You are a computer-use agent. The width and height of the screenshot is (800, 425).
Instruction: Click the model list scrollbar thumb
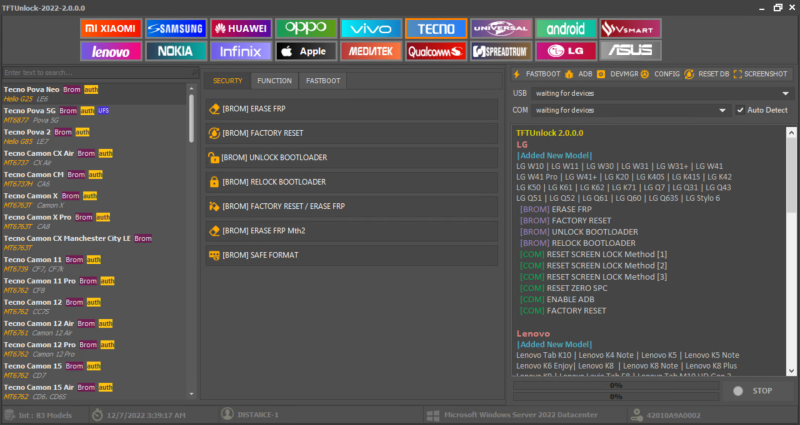coord(191,118)
